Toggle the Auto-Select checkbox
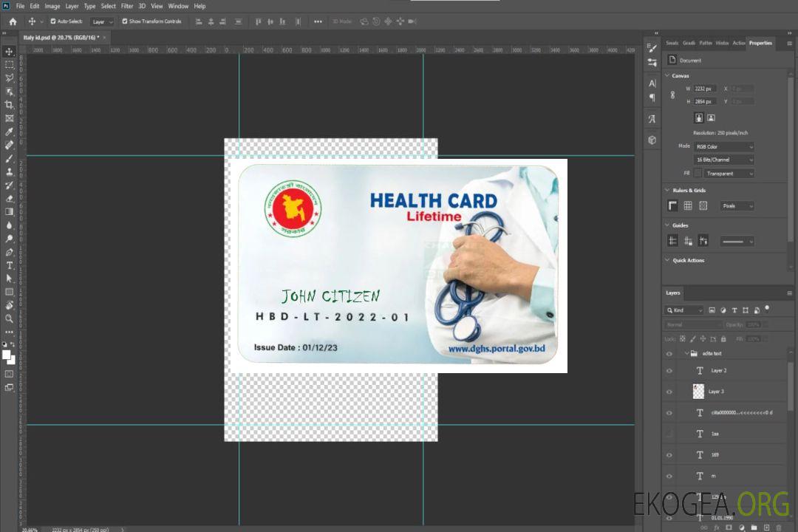The height and width of the screenshot is (532, 798). click(x=53, y=21)
